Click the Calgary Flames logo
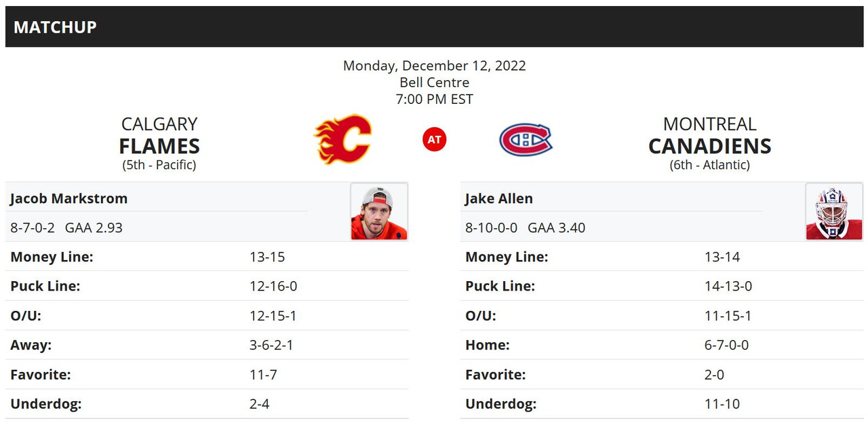 click(342, 139)
